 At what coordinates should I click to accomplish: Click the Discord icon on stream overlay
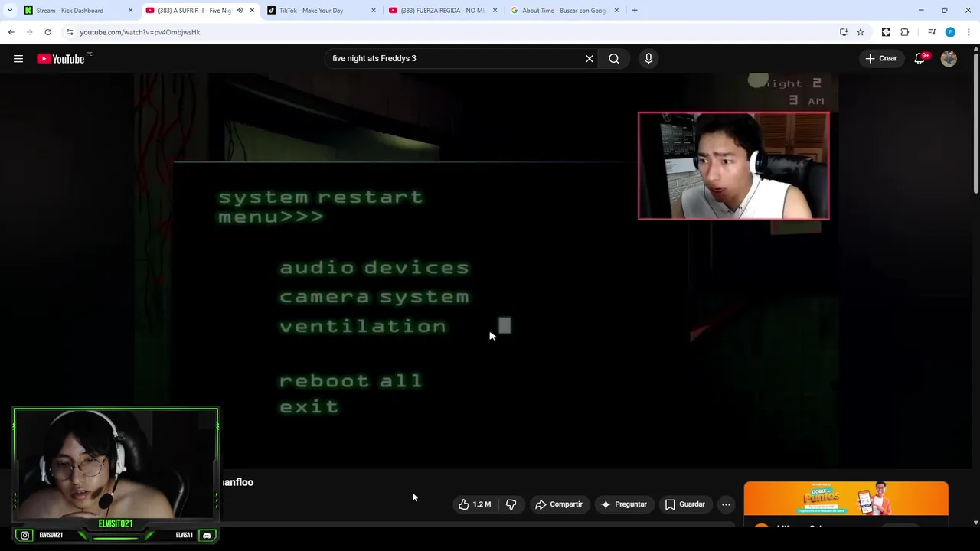click(207, 536)
